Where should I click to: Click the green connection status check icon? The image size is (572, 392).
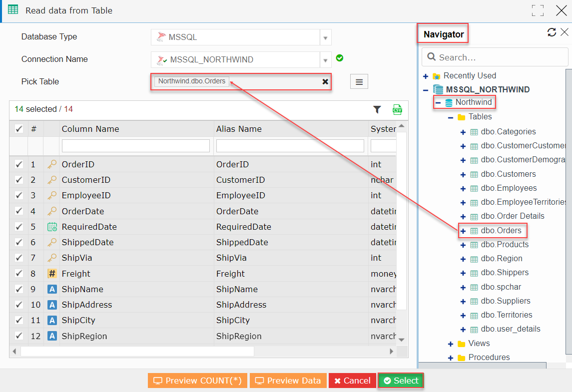tap(340, 58)
